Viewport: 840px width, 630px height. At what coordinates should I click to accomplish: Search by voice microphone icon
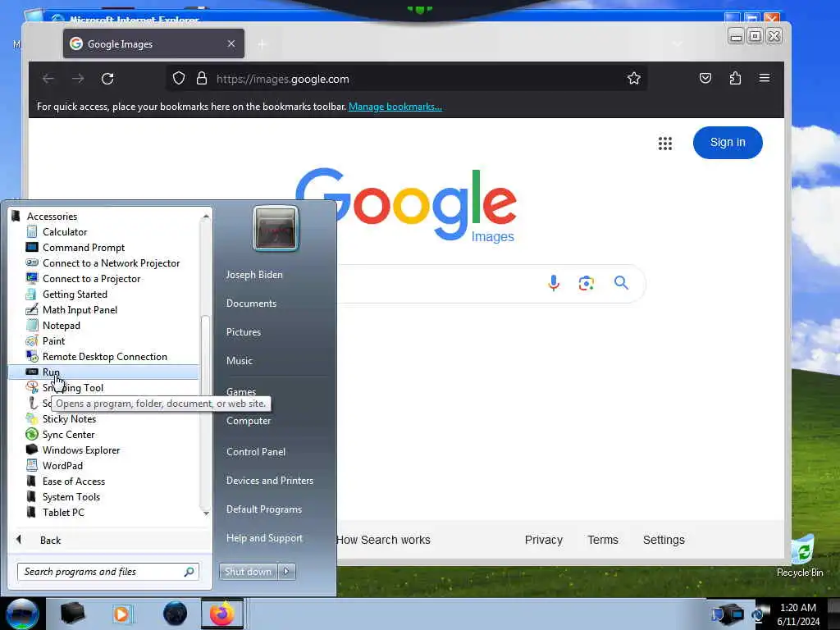554,283
